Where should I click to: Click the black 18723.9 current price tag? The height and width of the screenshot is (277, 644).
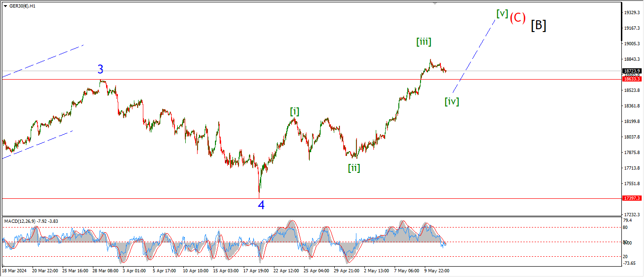click(631, 71)
